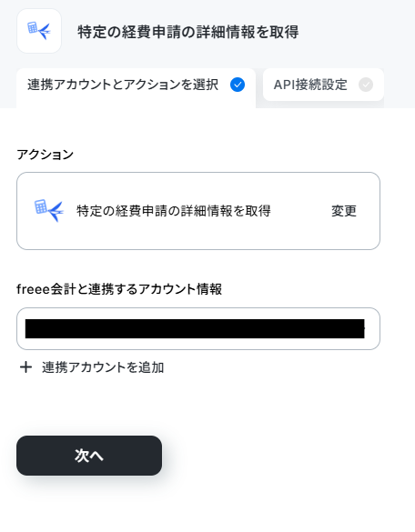
Task: Click 変更 to change the action
Action: 344,211
